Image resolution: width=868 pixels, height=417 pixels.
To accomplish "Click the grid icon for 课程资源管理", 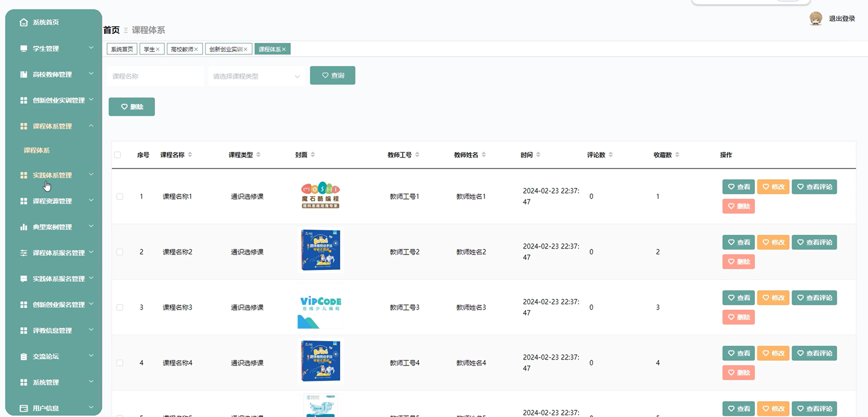I will (x=24, y=201).
